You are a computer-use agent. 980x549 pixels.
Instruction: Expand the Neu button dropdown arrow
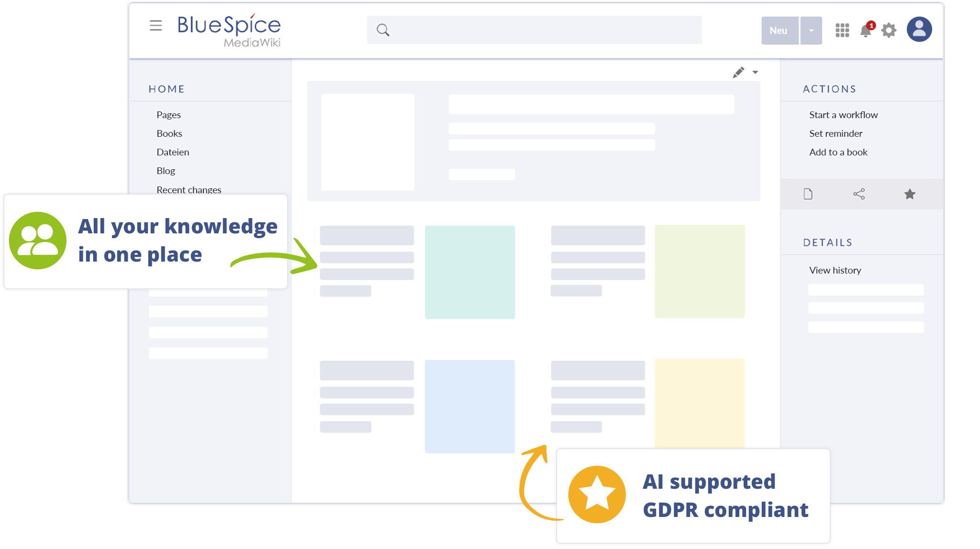tap(812, 30)
